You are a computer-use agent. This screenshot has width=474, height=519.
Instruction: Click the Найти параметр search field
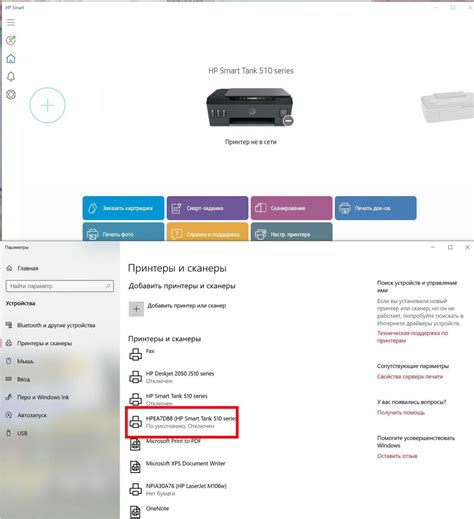coord(60,286)
